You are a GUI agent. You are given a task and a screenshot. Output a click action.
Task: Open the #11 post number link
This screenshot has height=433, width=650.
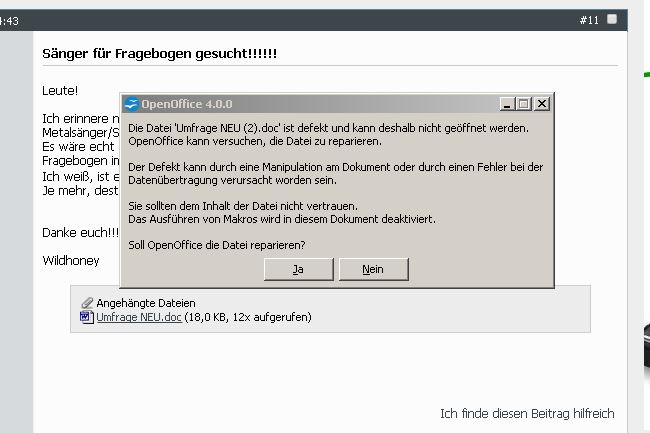tap(589, 20)
